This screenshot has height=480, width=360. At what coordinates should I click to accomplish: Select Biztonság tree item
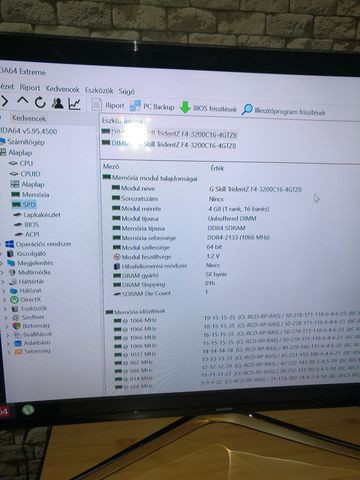point(31,326)
